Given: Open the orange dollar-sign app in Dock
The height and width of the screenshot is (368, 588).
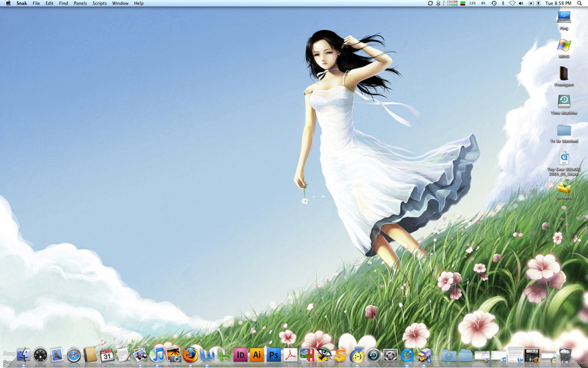Looking at the screenshot, I should tap(340, 355).
